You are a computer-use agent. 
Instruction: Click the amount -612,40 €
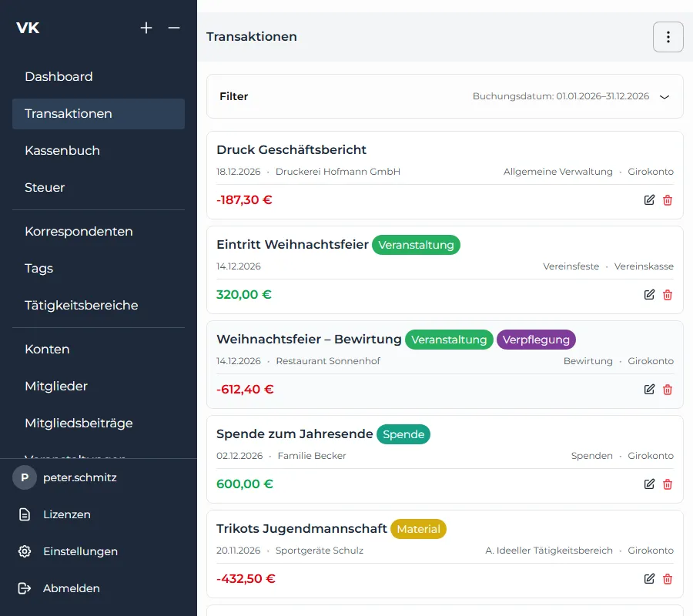245,390
